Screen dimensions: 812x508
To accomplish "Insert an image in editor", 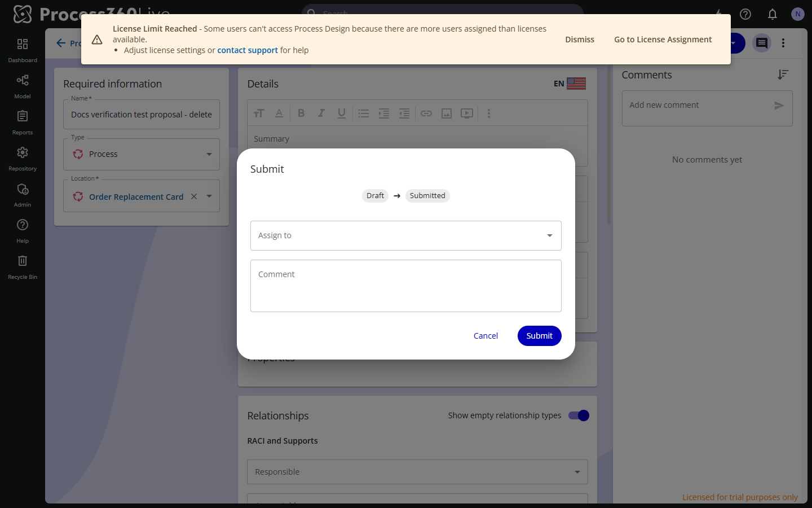I will 447,113.
